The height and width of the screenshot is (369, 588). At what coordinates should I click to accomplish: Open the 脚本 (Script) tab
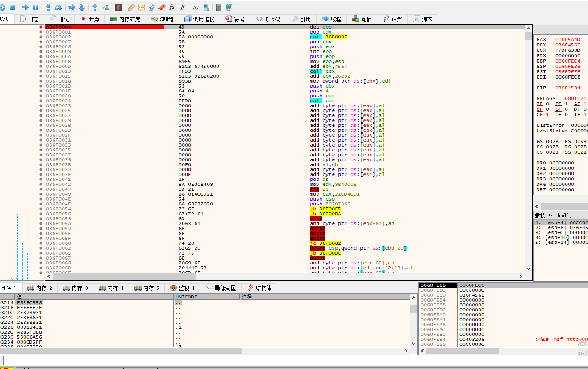422,19
